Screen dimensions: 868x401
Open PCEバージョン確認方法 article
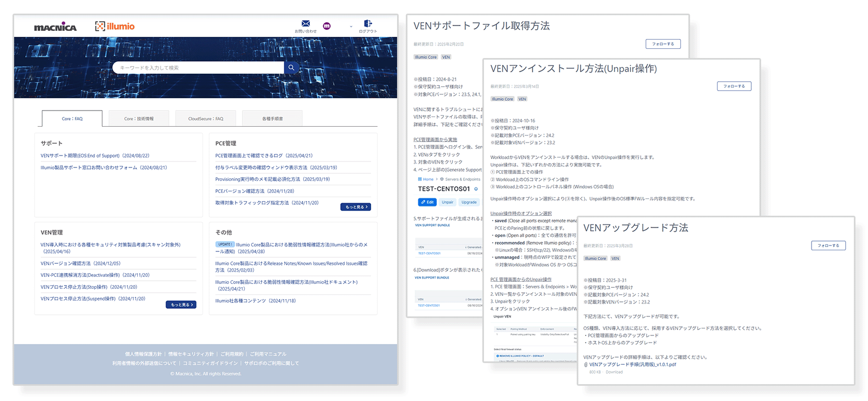tap(254, 191)
